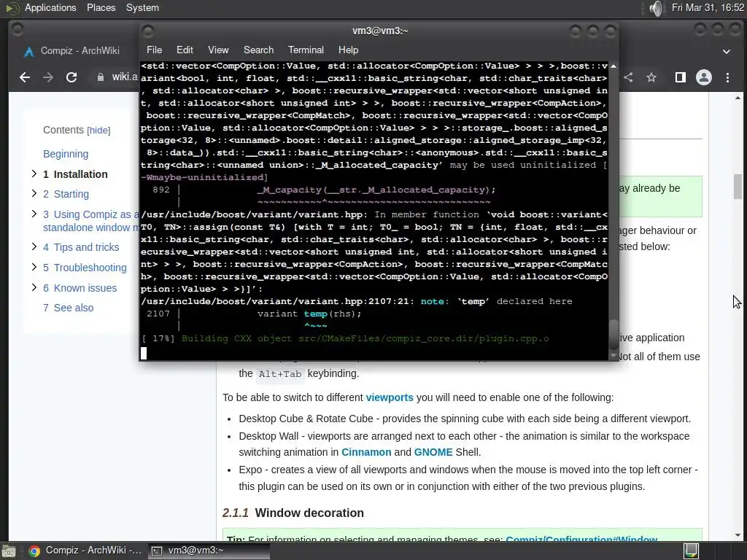Click browser page scrollbar down arrow
Screen dimensions: 747x560
(738, 534)
